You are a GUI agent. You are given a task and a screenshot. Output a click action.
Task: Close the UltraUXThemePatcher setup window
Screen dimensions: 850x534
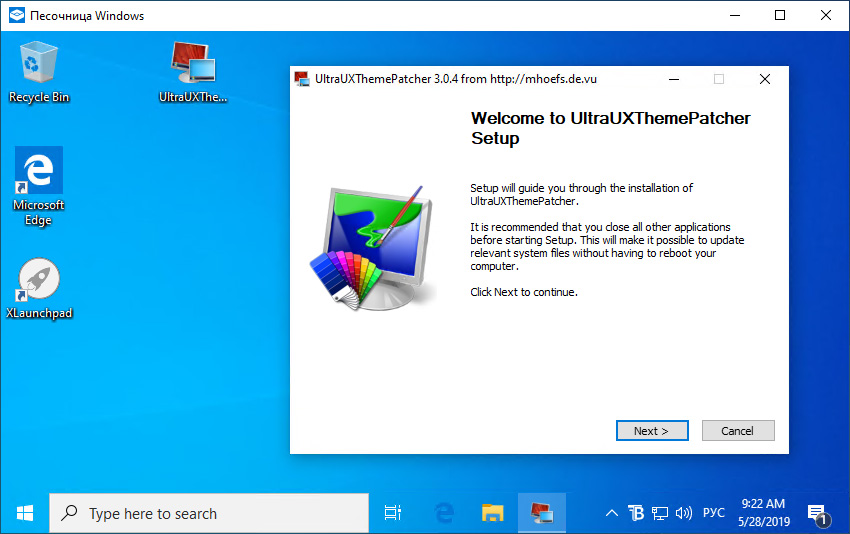point(765,79)
